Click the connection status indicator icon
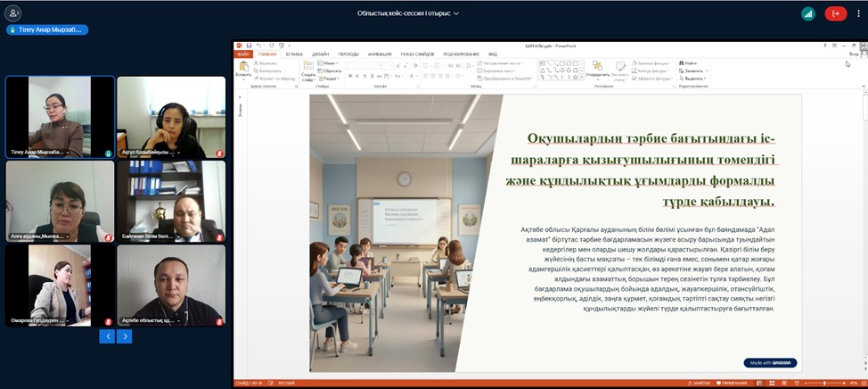This screenshot has width=868, height=389. (x=807, y=13)
